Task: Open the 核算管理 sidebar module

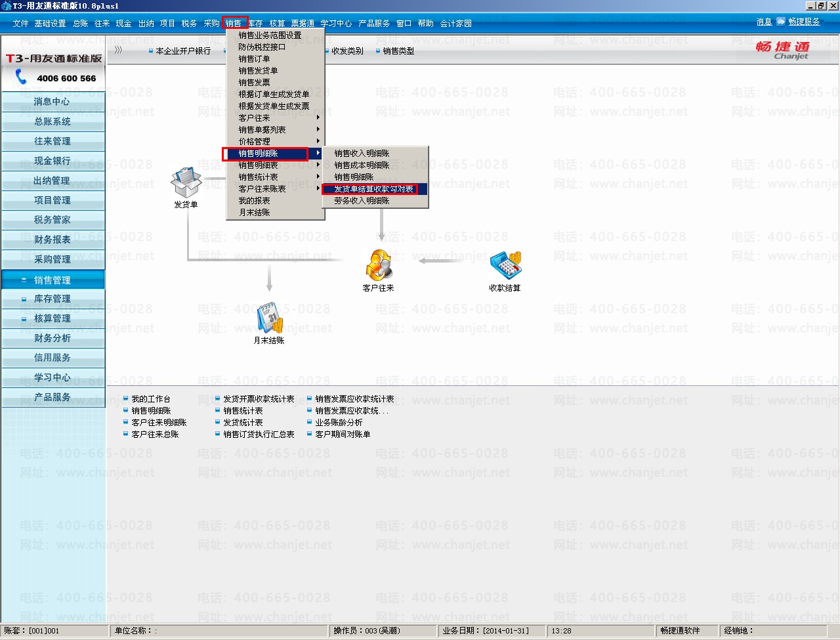Action: pyautogui.click(x=52, y=318)
